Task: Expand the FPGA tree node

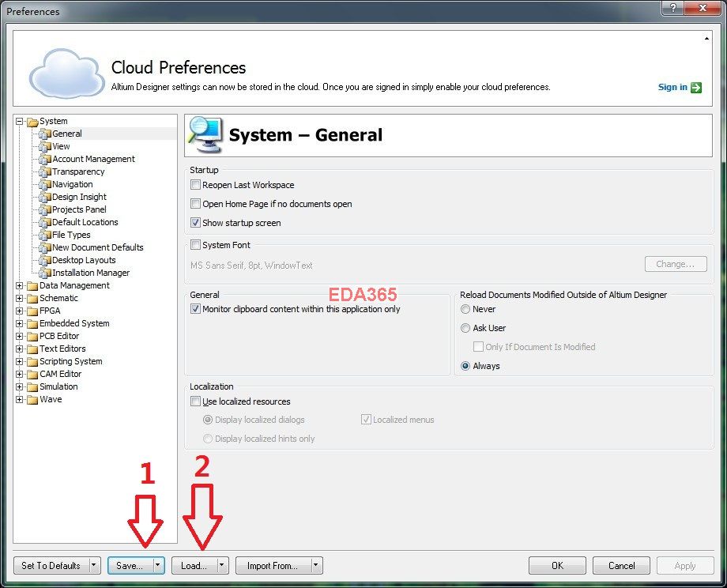Action: pos(20,311)
